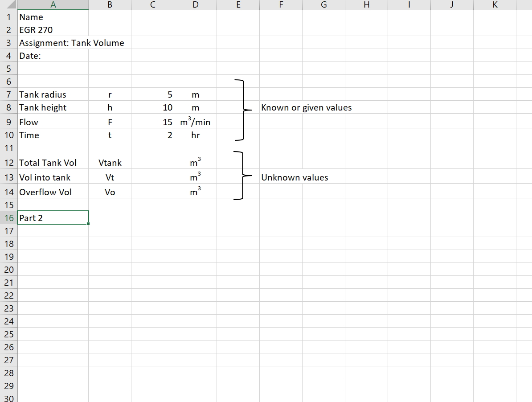Click the Select All corner button
Image resolution: width=532 pixels, height=402 pixels.
9,4
